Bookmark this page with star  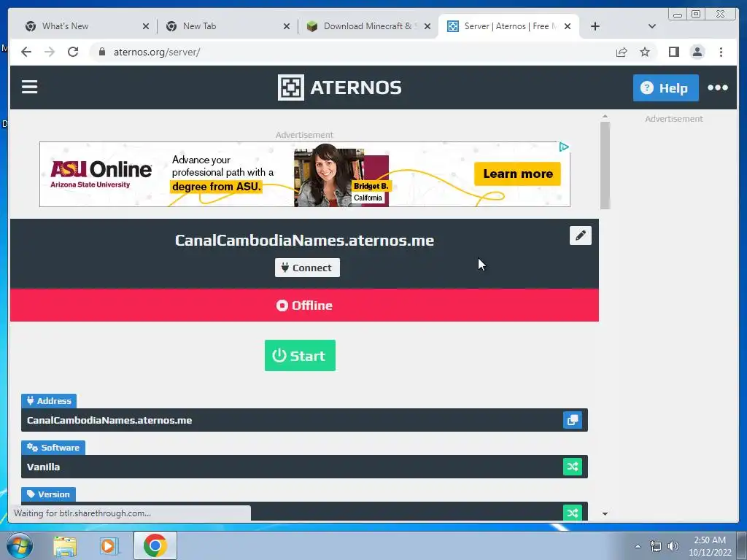645,52
